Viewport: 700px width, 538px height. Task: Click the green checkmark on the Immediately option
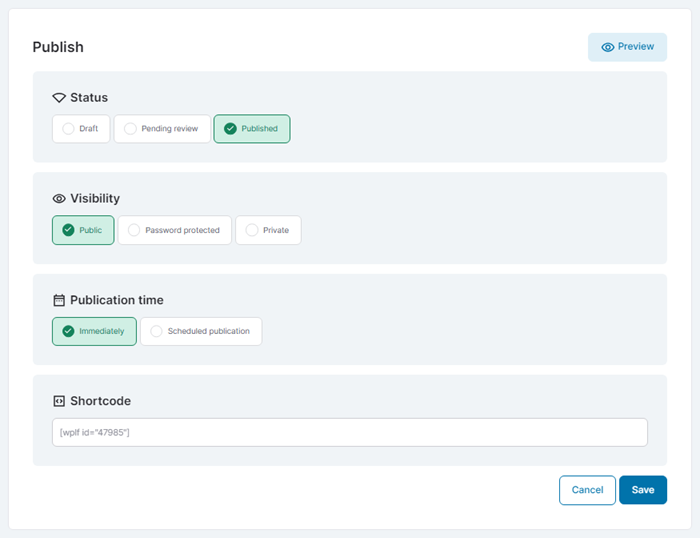coord(68,331)
